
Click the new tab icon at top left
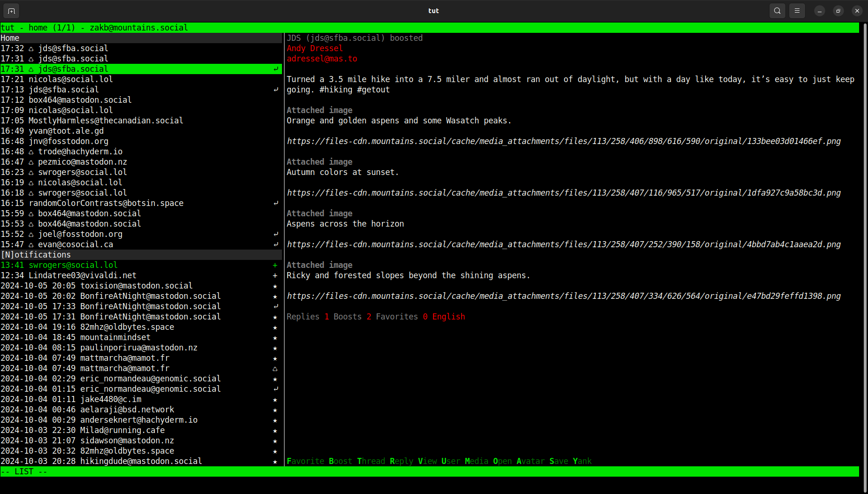coord(11,11)
